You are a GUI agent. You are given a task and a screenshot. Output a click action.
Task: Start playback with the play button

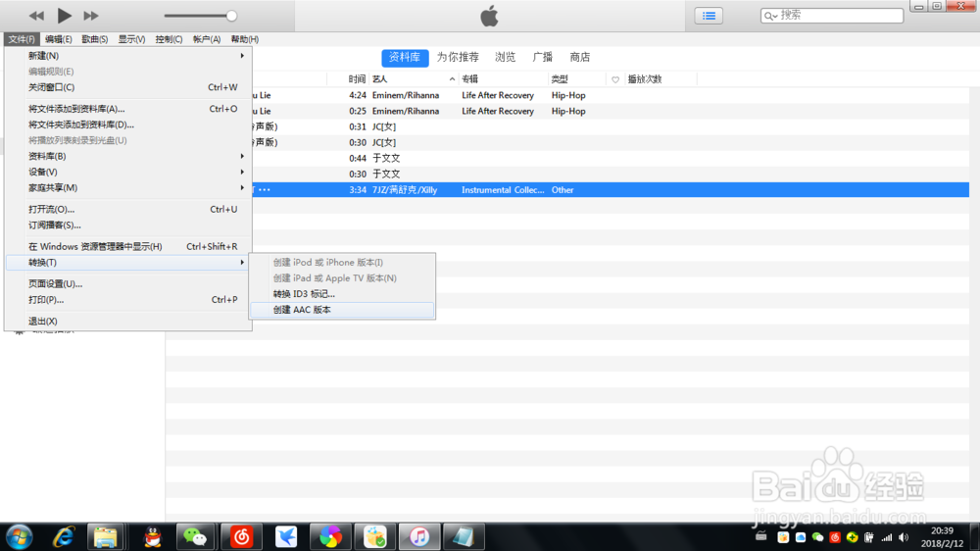[x=64, y=16]
